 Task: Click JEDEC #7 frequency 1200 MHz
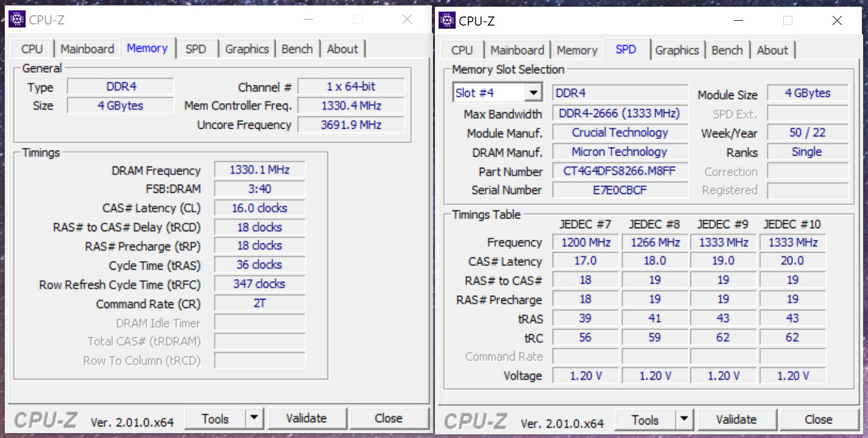[586, 242]
